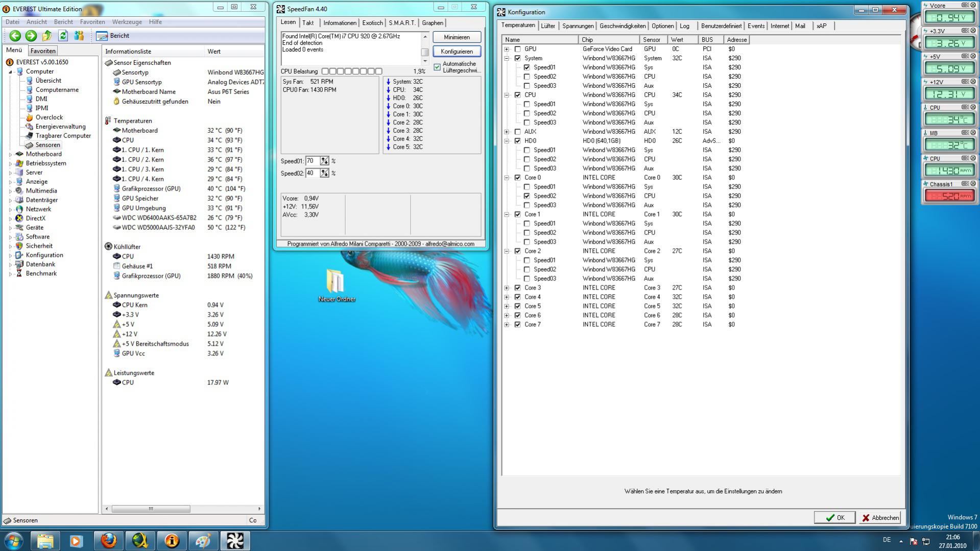Click the green forward arrow in EVEREST toolbar
This screenshot has width=980, height=551.
point(31,36)
